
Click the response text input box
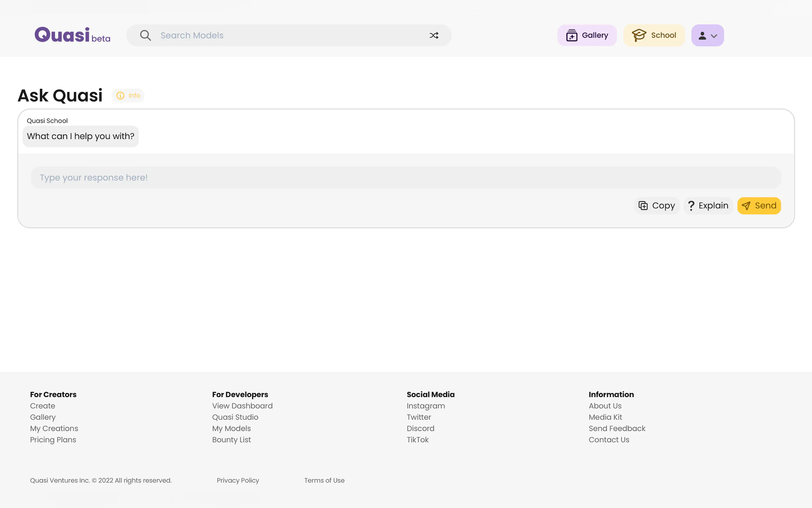(x=405, y=178)
